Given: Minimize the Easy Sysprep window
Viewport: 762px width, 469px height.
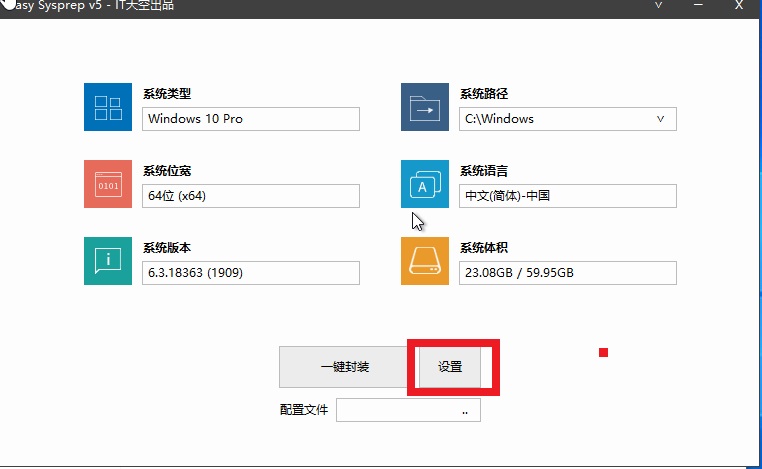Looking at the screenshot, I should click(698, 6).
